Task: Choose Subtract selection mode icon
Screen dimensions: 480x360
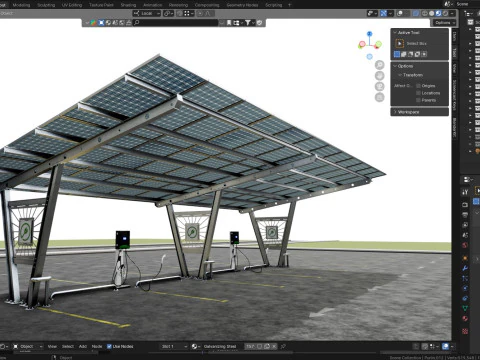Action: click(411, 54)
